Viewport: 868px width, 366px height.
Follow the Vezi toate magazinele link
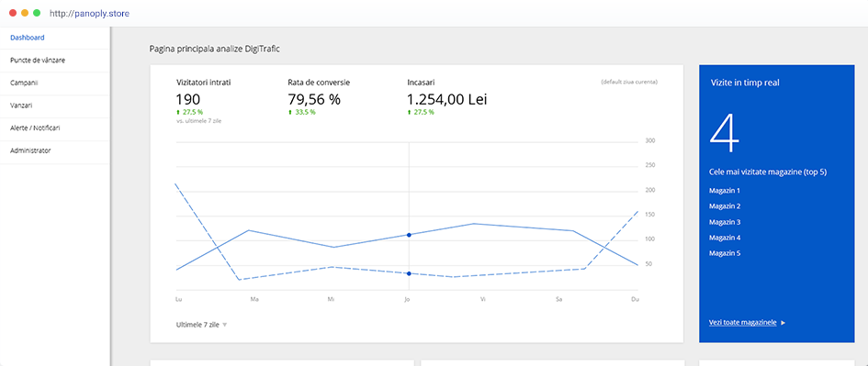(x=743, y=322)
